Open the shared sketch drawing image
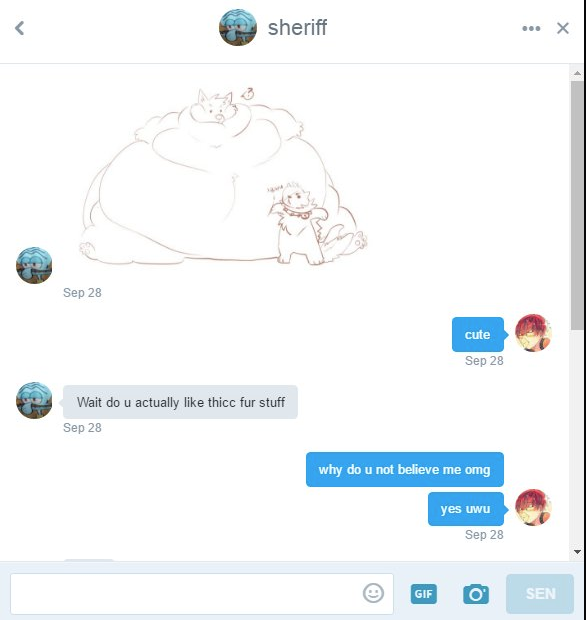The width and height of the screenshot is (586, 620). tap(225, 176)
